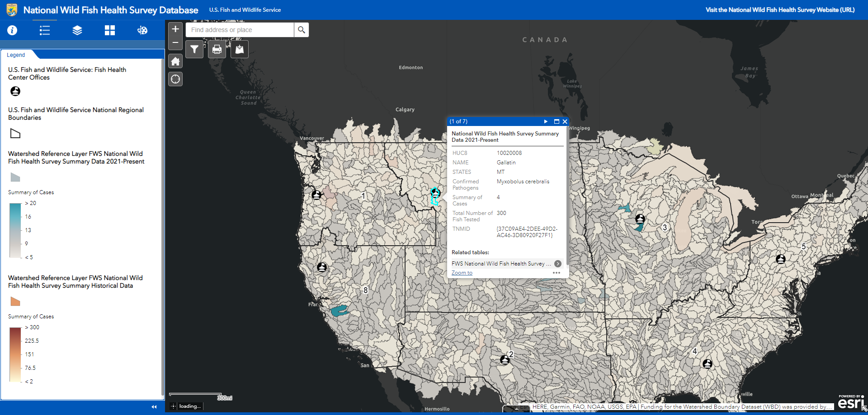Show next feature in popup

tap(546, 121)
